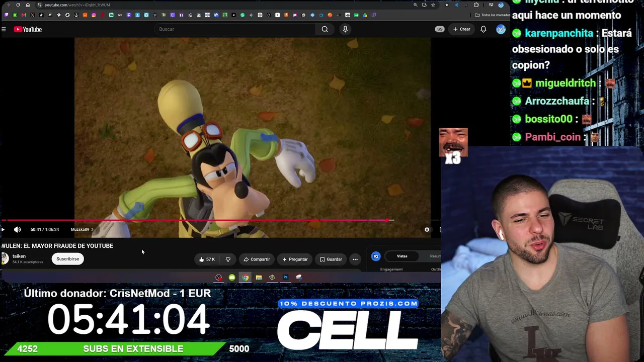Open the browser zoom magnifier icon
The height and width of the screenshot is (362, 644).
click(415, 5)
